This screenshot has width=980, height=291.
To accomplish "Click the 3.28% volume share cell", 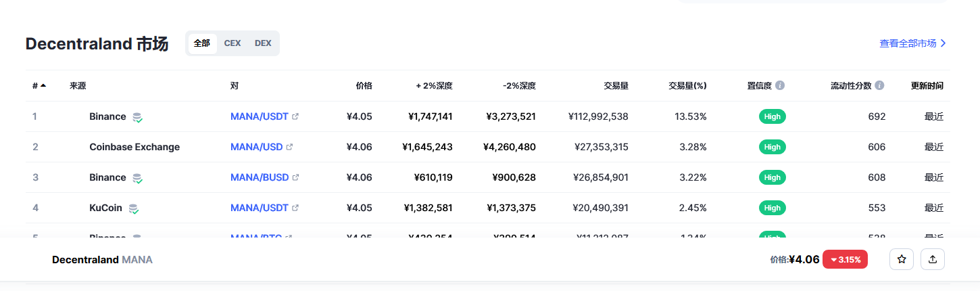I will (x=693, y=147).
